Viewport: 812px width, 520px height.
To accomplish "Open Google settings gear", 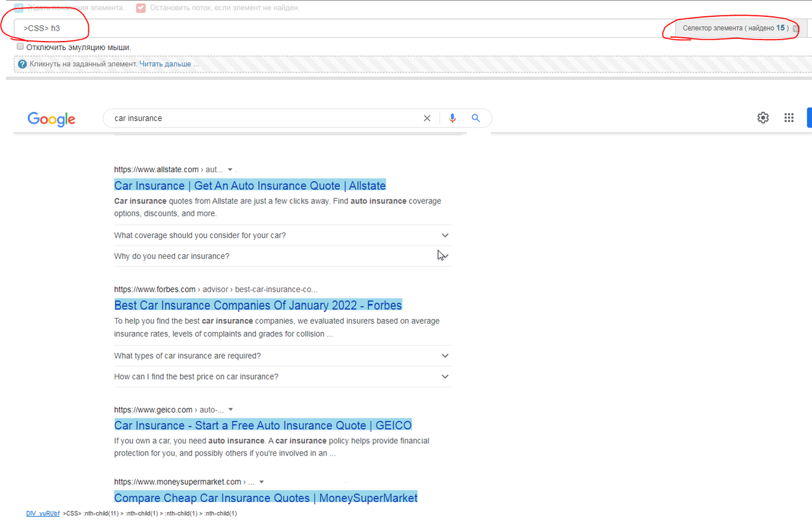I will pyautogui.click(x=763, y=118).
